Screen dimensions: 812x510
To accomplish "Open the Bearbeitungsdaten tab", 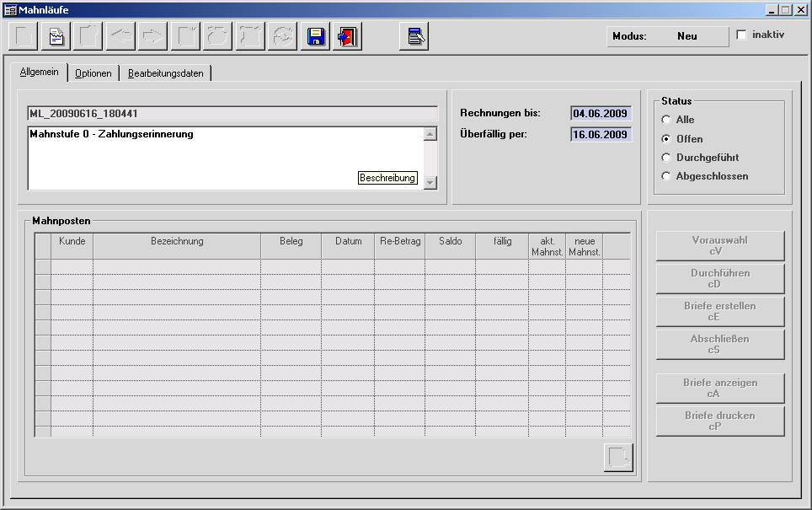I will point(165,73).
